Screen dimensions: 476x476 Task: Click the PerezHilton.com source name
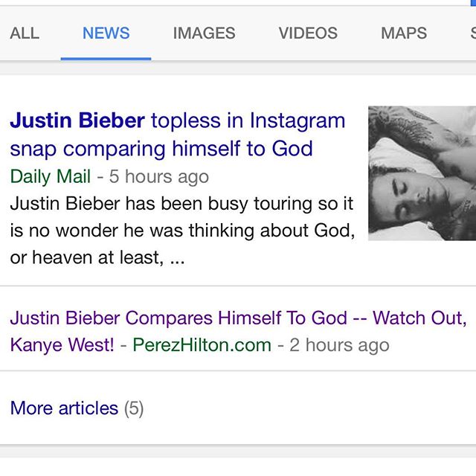[x=202, y=345]
